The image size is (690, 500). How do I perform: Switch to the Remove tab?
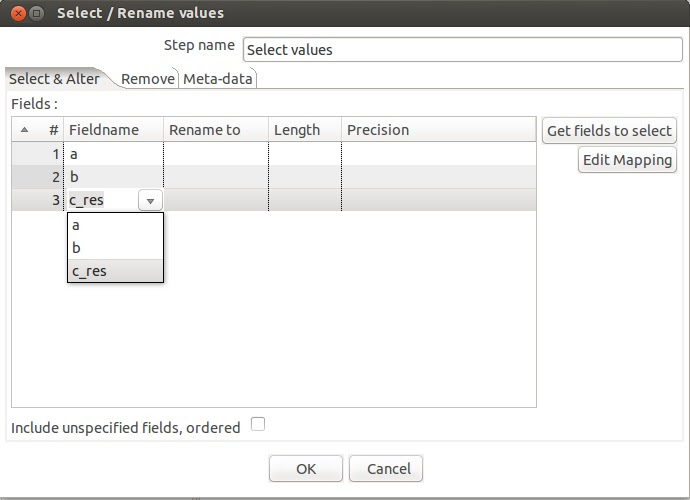[x=148, y=79]
